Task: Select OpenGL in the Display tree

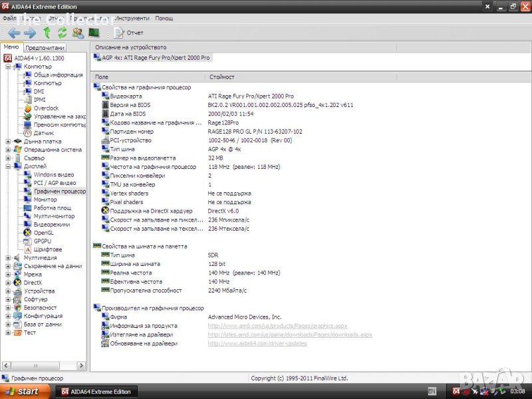Action: tap(43, 233)
